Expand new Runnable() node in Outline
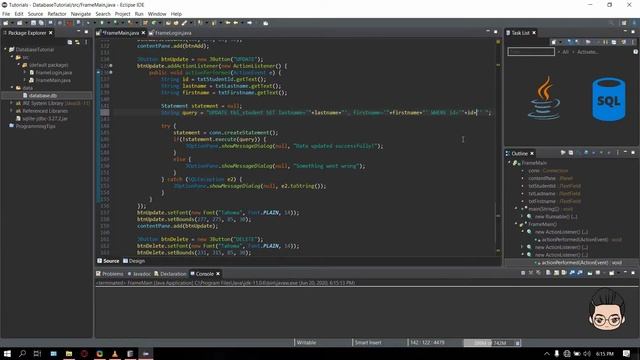 (x=522, y=217)
